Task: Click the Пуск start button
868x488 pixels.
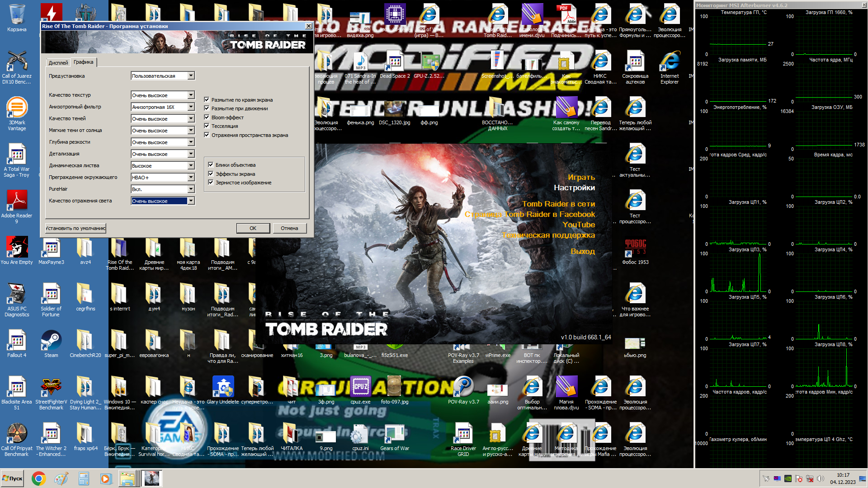Action: point(13,479)
